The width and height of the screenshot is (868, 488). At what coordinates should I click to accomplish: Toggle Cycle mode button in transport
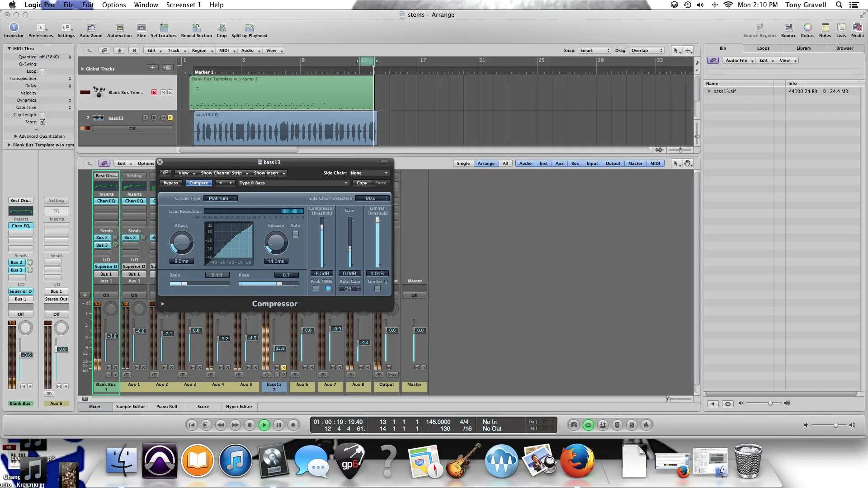click(x=588, y=425)
